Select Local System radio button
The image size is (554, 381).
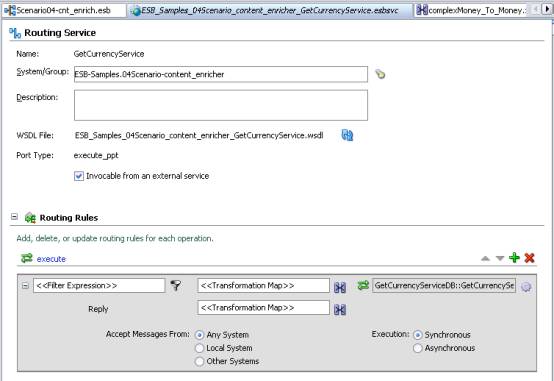point(199,348)
